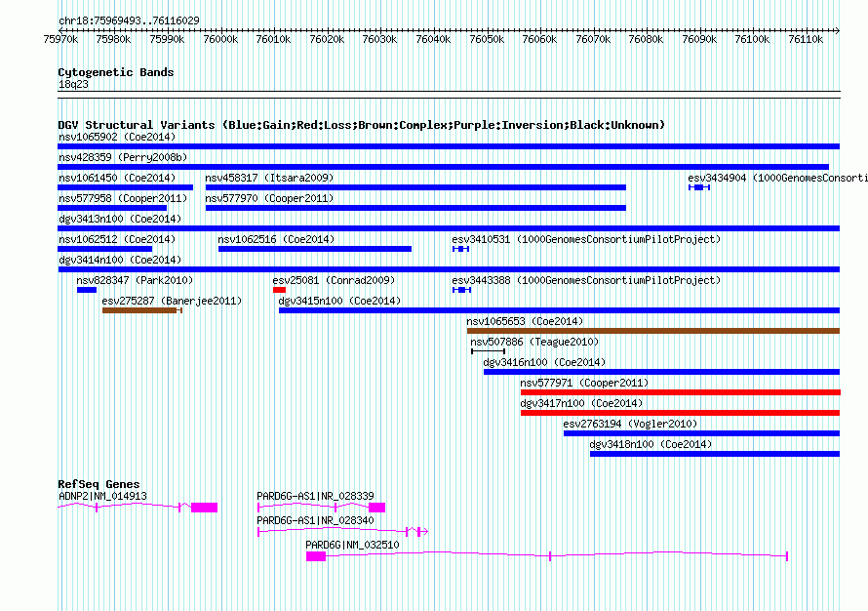Click the PARD6G-AS1|NR_028340 gene label
The image size is (868, 611).
[315, 520]
